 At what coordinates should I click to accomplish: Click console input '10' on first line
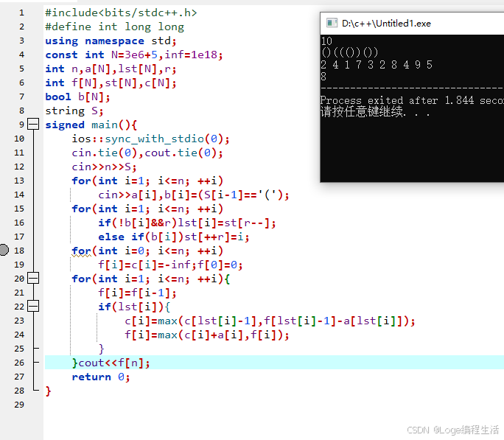pos(326,41)
